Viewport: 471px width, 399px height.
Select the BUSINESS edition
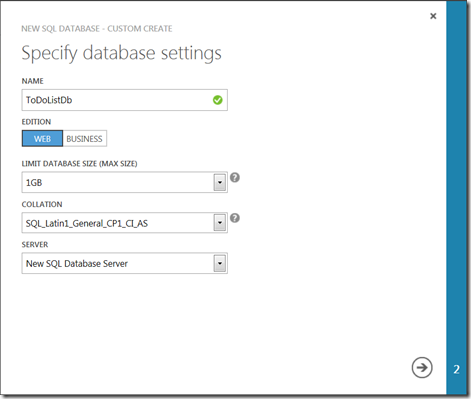point(85,139)
